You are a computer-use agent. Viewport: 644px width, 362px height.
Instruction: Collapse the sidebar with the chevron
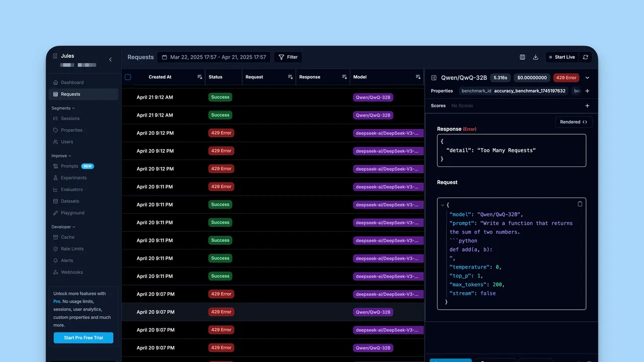[x=111, y=59]
